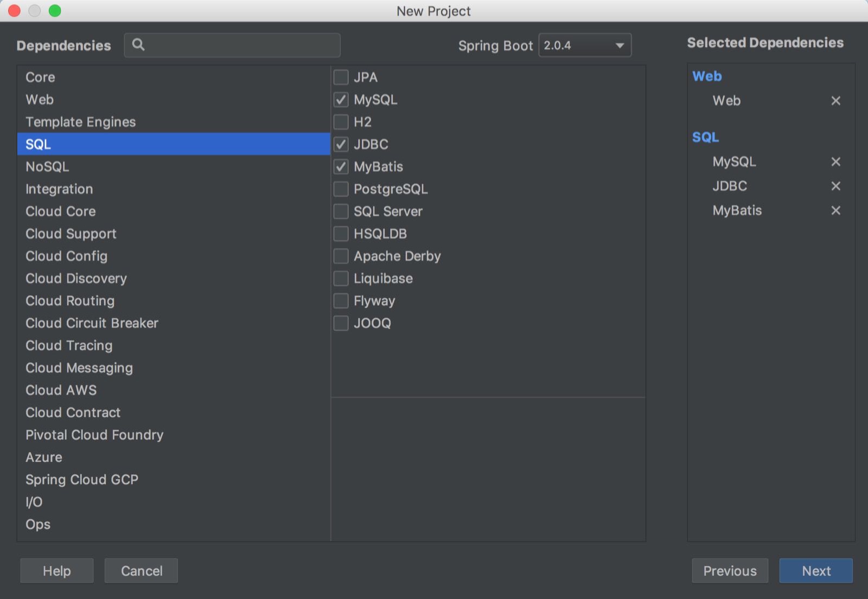Viewport: 868px width, 599px height.
Task: Enable the JPA checkbox
Action: point(341,77)
